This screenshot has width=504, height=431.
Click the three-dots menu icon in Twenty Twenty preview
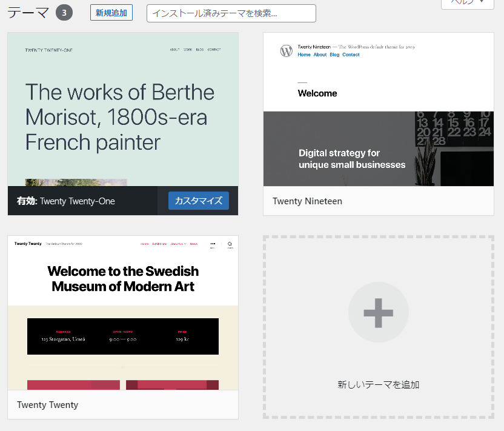pos(213,244)
